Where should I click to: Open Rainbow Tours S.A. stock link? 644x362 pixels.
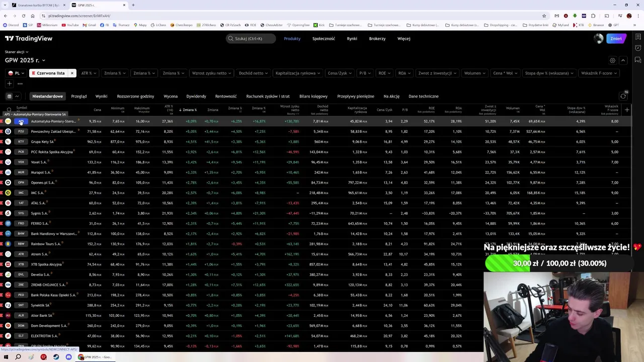coord(46,244)
